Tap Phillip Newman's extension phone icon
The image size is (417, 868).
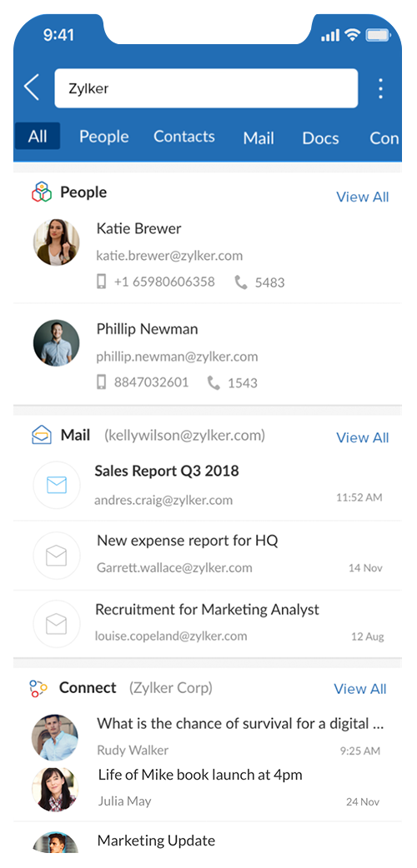coord(214,382)
